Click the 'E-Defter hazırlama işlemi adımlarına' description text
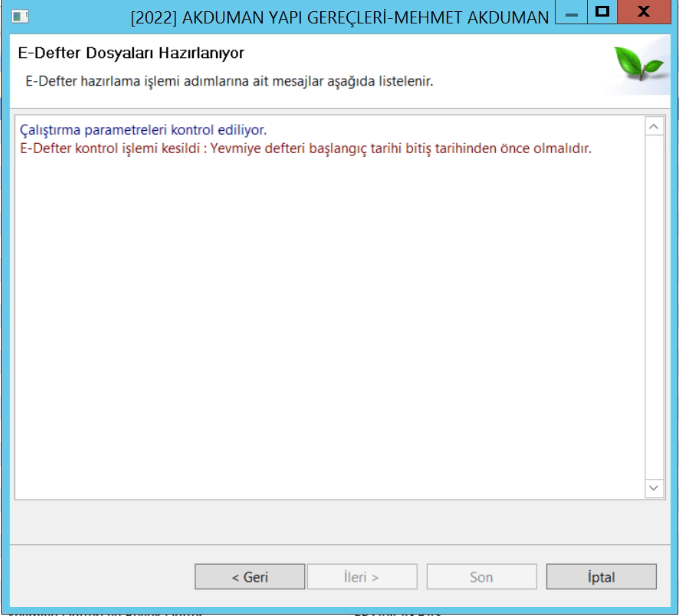 tap(229, 80)
